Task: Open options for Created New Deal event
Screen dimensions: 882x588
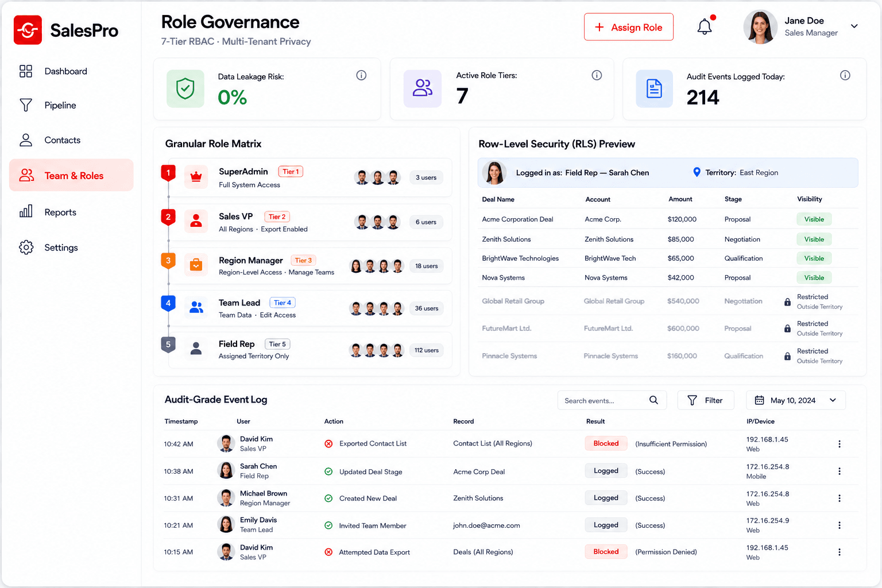Action: click(x=839, y=498)
